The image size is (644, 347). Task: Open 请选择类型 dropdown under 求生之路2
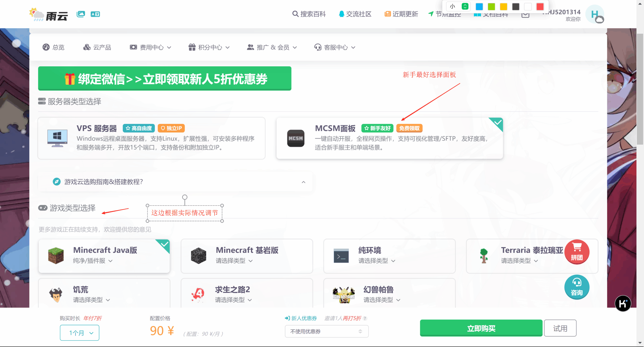pyautogui.click(x=233, y=300)
